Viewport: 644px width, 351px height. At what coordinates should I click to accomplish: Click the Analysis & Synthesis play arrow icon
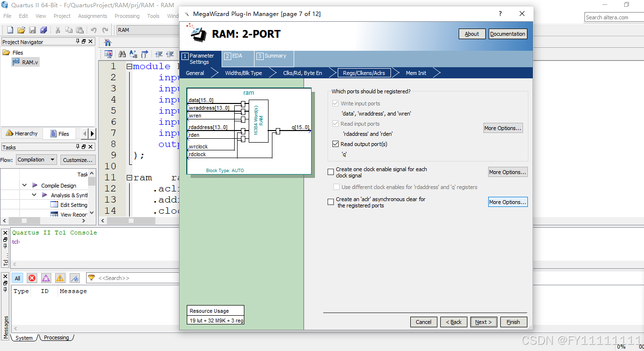(45, 195)
